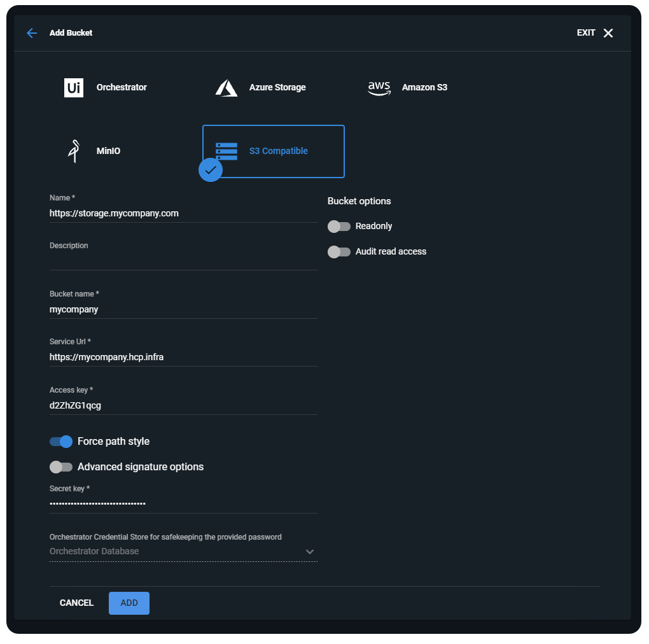Select the Orchestrator Ui provider icon
Screen dimensions: 649x644
click(73, 87)
